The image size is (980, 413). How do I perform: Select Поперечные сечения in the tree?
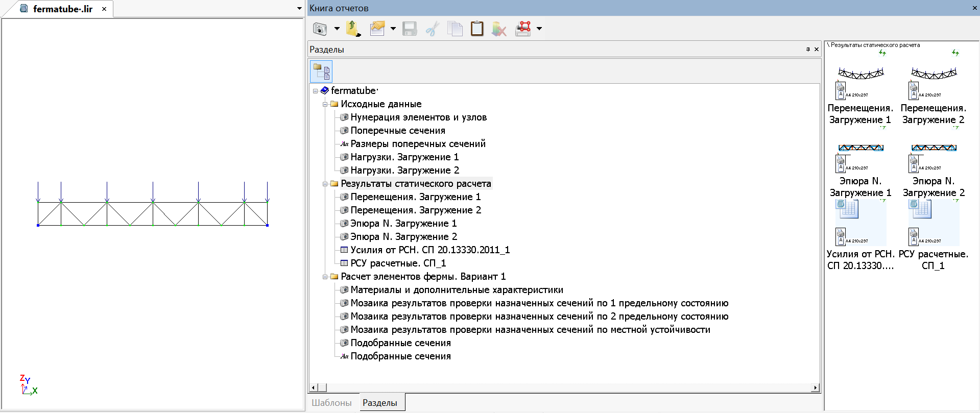pyautogui.click(x=397, y=131)
